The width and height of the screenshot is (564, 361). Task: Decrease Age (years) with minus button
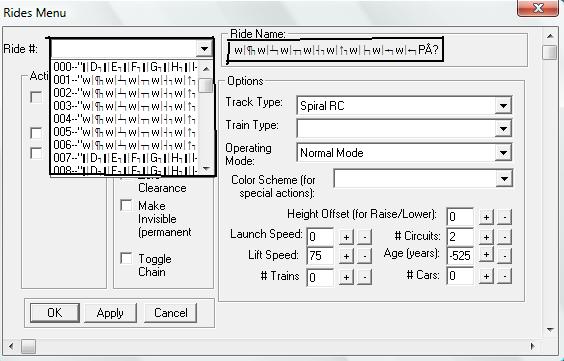click(x=505, y=255)
